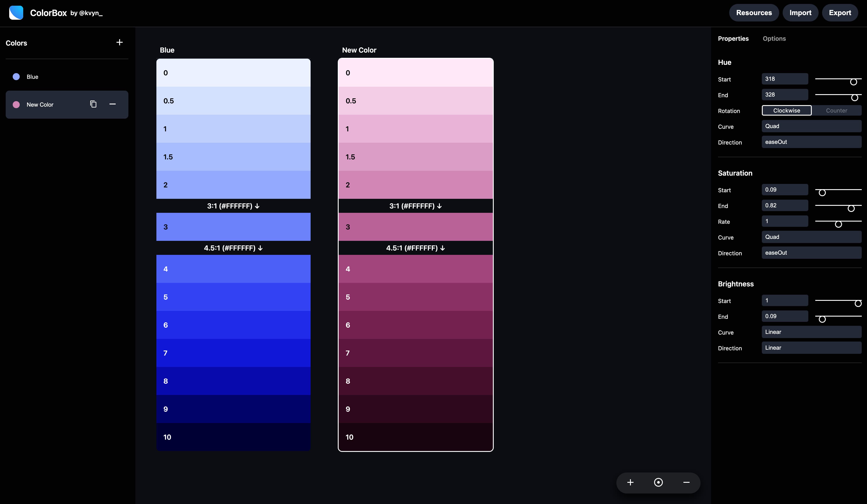Open the Hue Curve Quad dropdown
Viewport: 867px width, 504px height.
click(x=812, y=126)
